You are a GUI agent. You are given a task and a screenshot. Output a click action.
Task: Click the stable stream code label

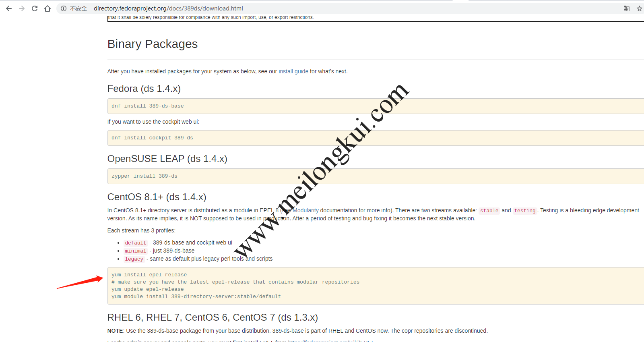point(489,211)
